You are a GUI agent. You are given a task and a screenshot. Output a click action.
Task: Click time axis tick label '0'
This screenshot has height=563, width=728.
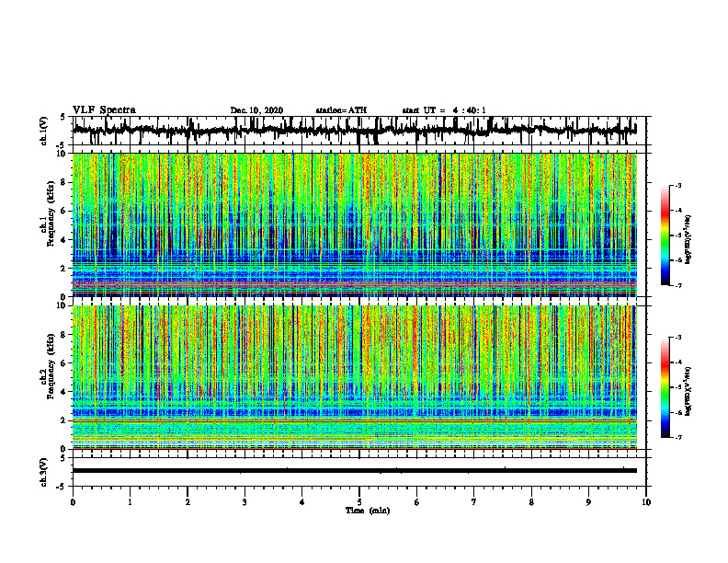(x=73, y=502)
